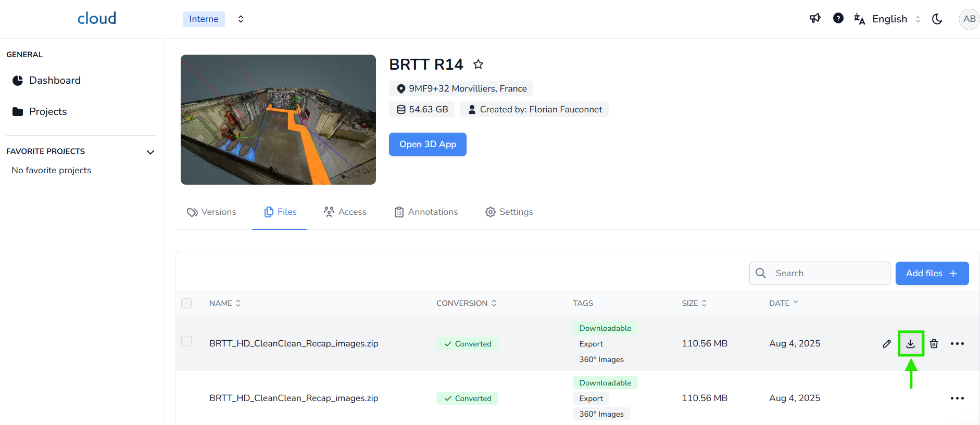This screenshot has height=425, width=980.
Task: Open the Interne workspace switcher
Action: (x=241, y=19)
